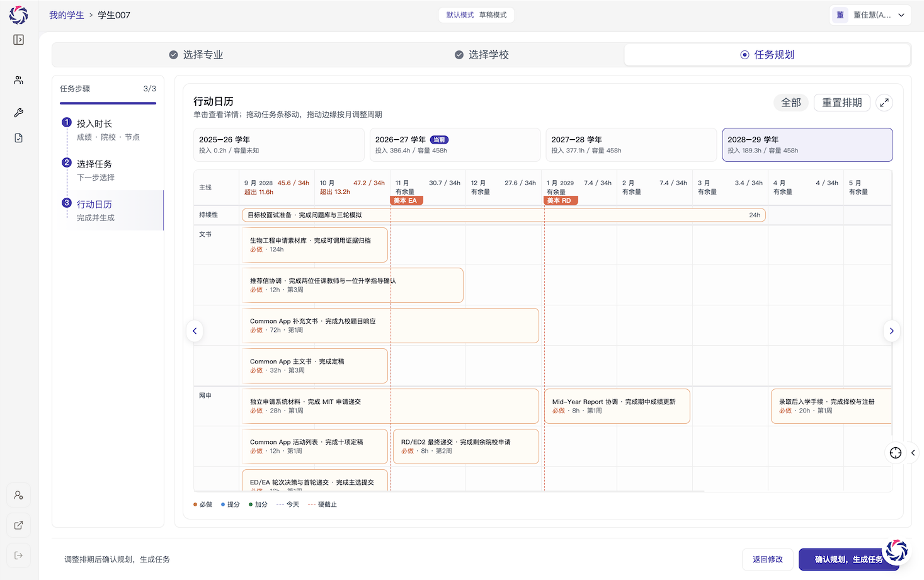Collapse the side chevron beside the crosshair
924x580 pixels.
[x=913, y=453]
